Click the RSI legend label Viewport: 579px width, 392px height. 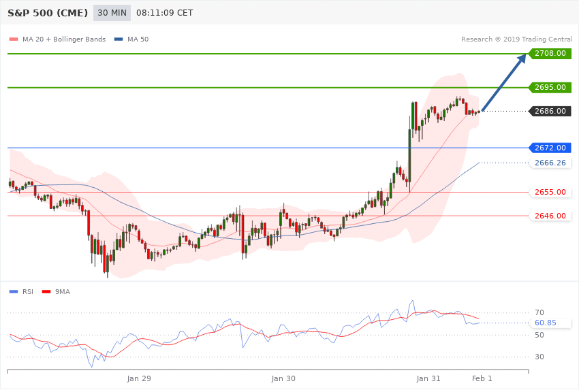point(28,292)
